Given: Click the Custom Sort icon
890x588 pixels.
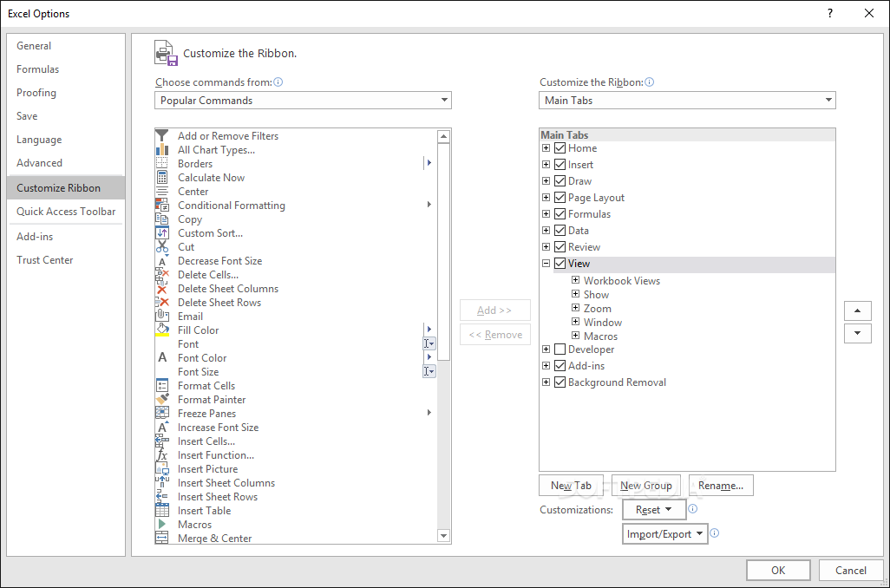Looking at the screenshot, I should pos(161,232).
